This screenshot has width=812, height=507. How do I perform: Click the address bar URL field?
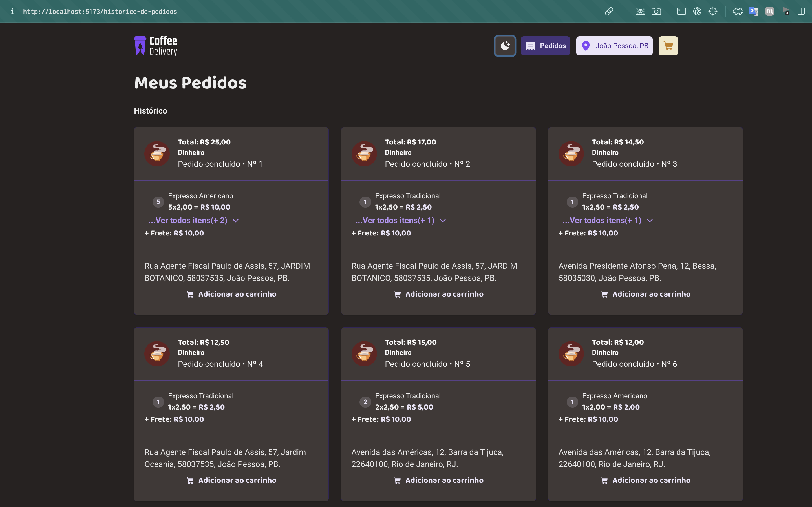pos(100,11)
